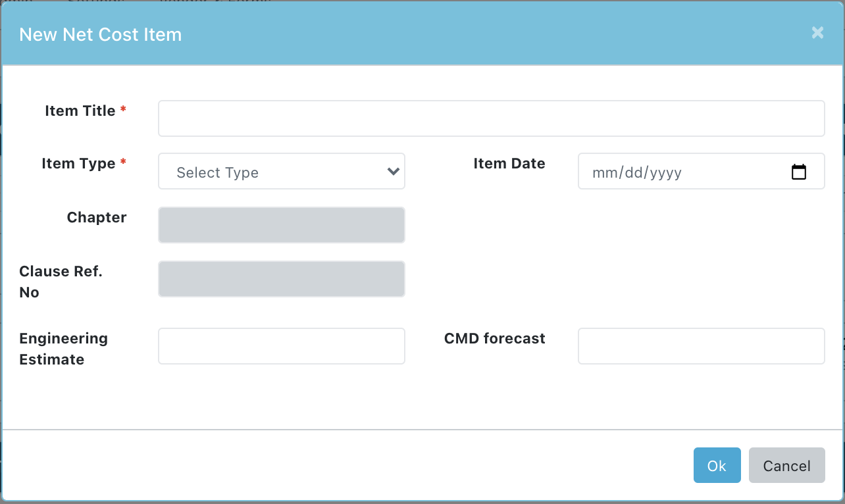Click the disabled Chapter field

(282, 225)
